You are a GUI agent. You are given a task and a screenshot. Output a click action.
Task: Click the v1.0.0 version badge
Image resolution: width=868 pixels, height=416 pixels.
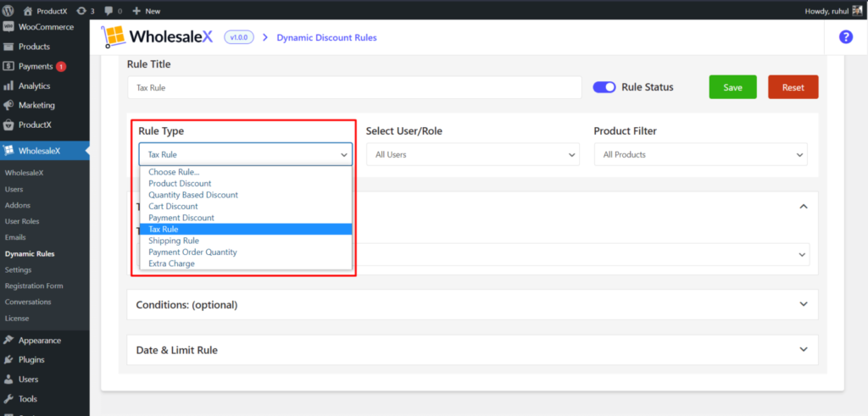pyautogui.click(x=239, y=37)
